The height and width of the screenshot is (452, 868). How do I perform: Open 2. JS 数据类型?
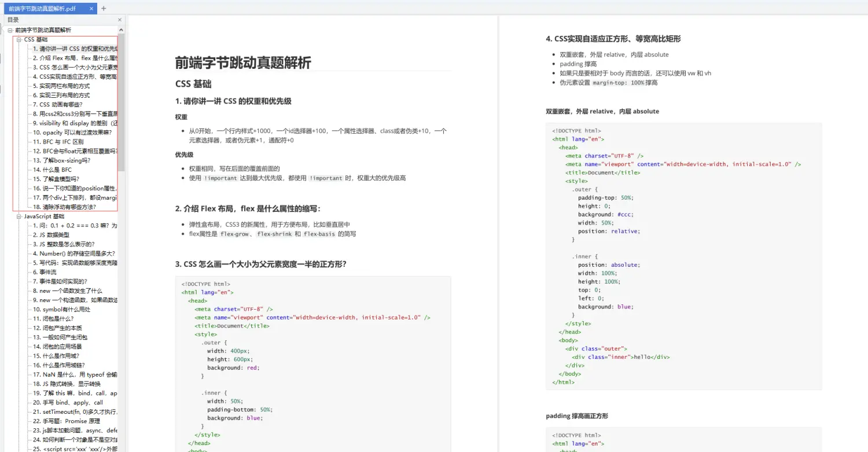[51, 235]
